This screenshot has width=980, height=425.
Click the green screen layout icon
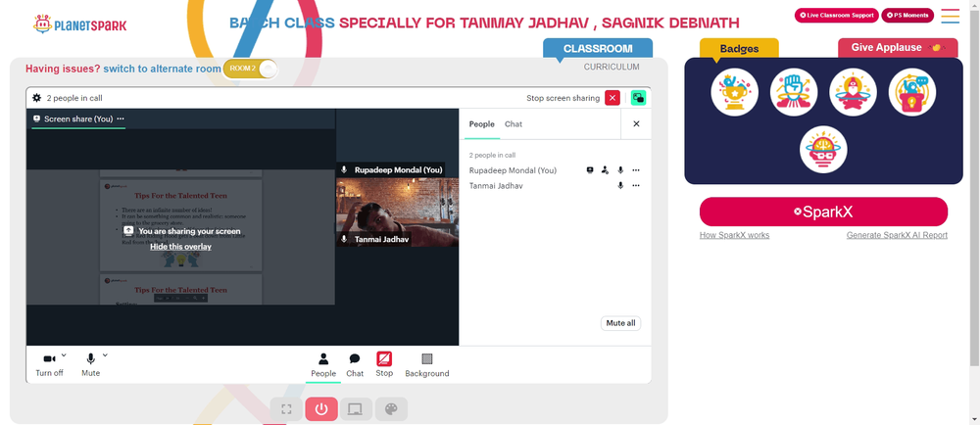[x=638, y=98]
